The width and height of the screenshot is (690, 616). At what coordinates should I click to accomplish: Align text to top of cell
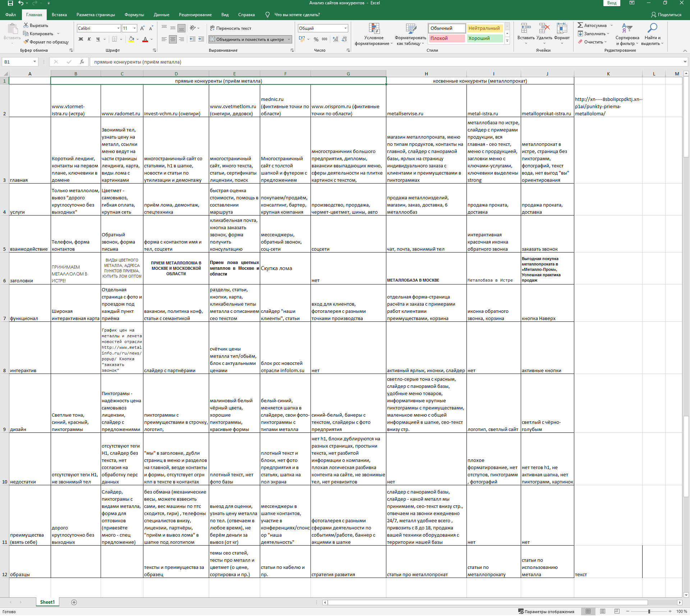pyautogui.click(x=164, y=28)
